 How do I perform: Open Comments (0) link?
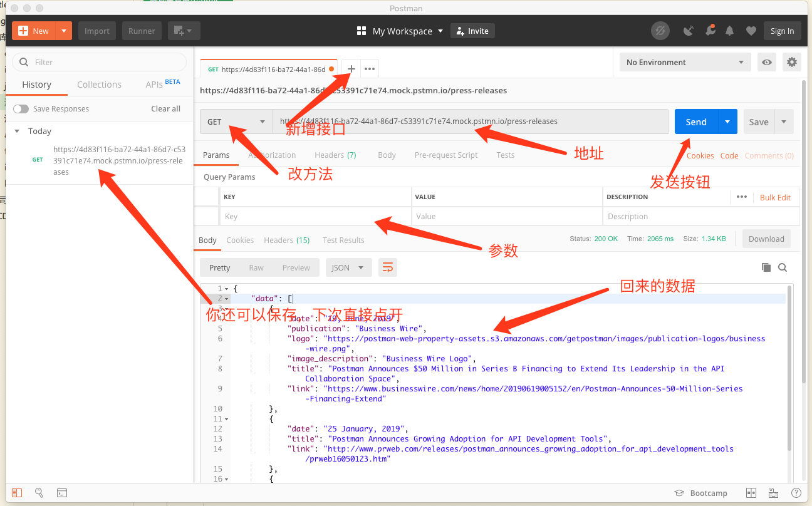(769, 156)
